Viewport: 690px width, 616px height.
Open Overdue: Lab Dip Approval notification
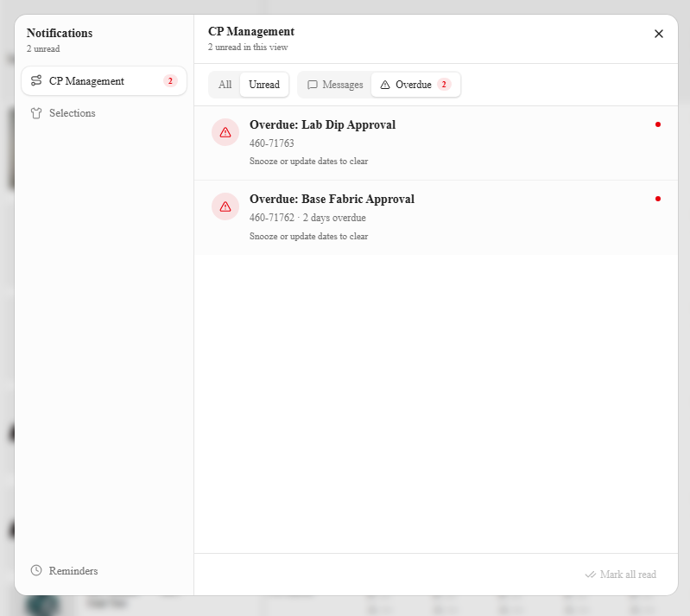(x=435, y=143)
